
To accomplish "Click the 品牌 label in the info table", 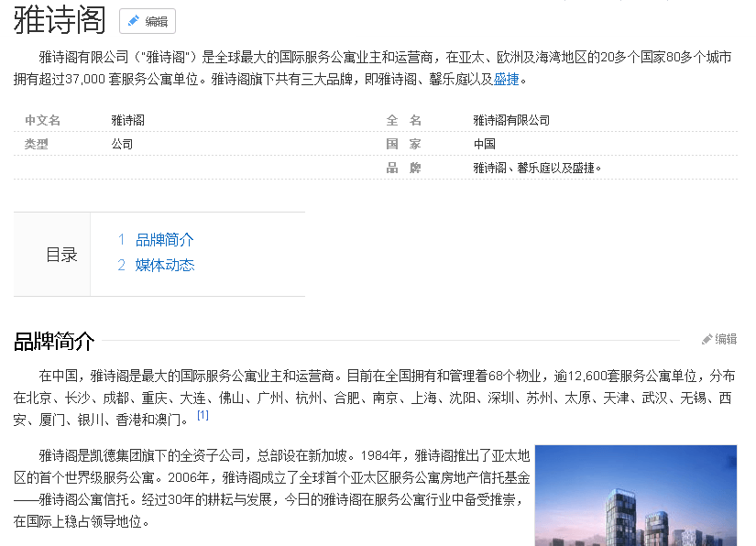I will (404, 168).
